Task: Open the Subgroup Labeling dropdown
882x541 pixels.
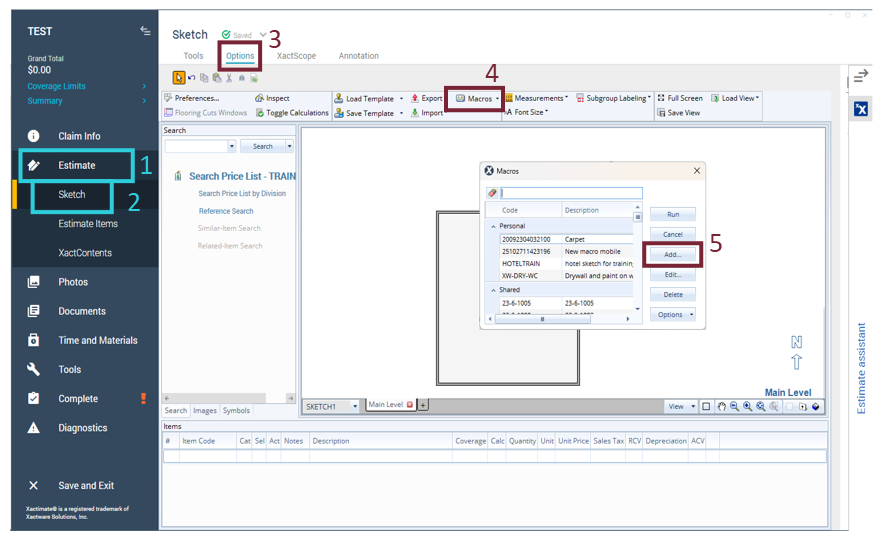Action: (613, 98)
